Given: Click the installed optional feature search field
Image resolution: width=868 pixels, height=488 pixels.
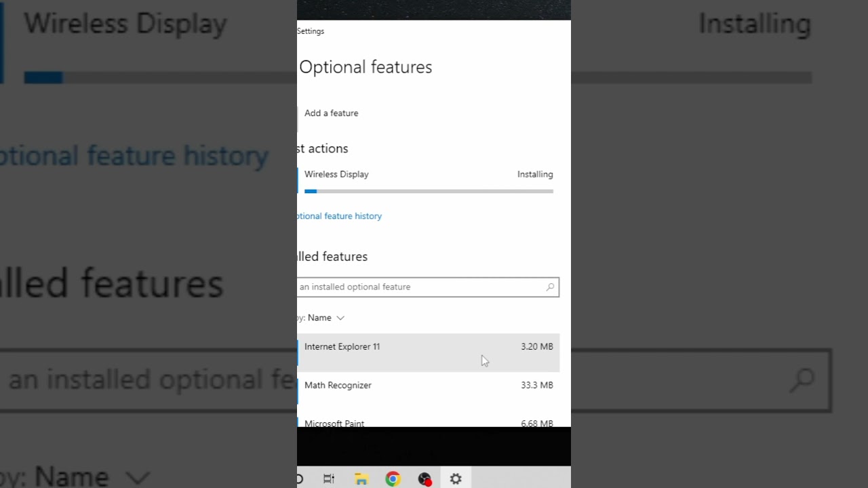Looking at the screenshot, I should 428,287.
